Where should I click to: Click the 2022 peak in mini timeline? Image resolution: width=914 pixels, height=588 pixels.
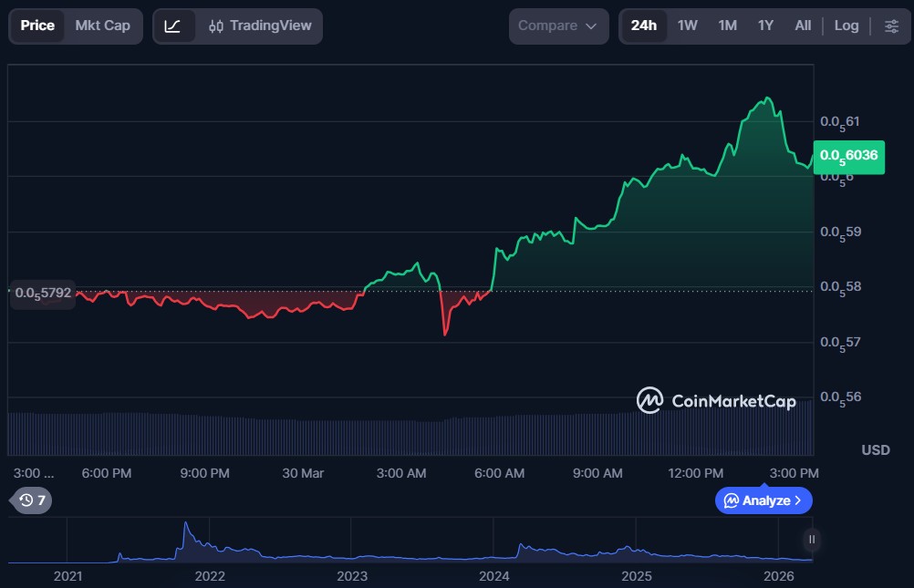[185, 527]
